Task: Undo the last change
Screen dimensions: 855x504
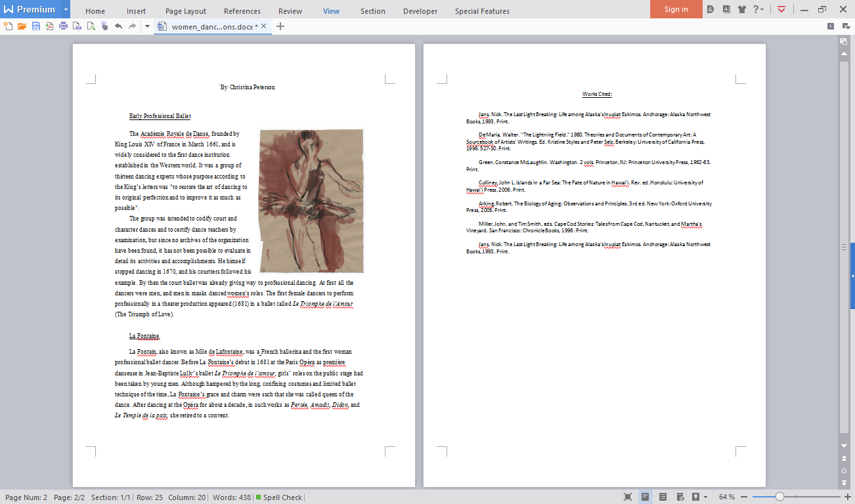Action: pos(119,26)
